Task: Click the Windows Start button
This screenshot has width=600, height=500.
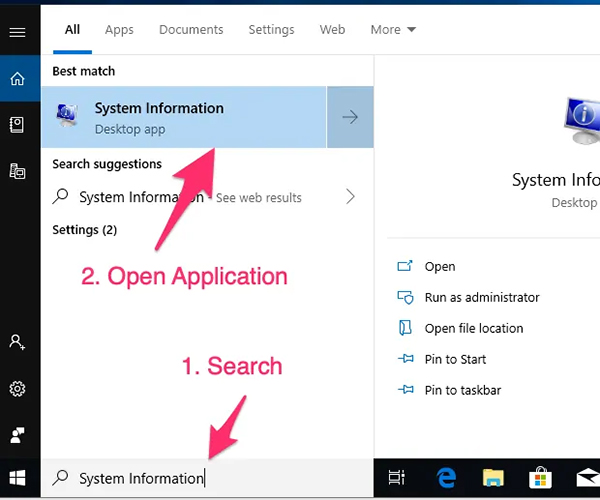Action: [x=17, y=478]
